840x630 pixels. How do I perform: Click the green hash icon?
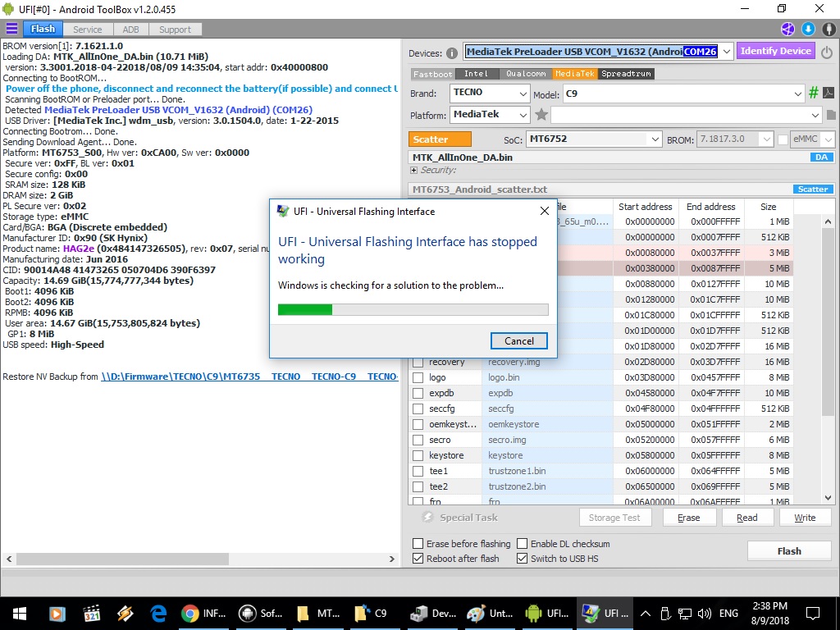pyautogui.click(x=813, y=93)
